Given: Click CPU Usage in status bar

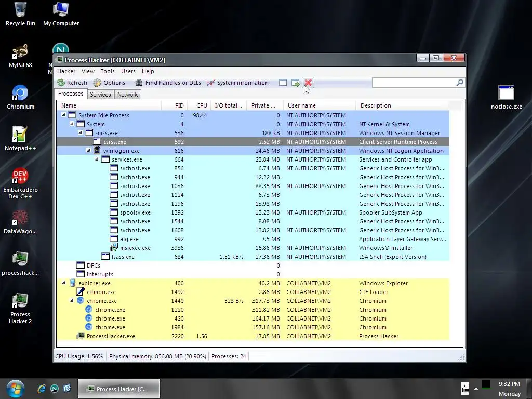Looking at the screenshot, I should coord(79,356).
